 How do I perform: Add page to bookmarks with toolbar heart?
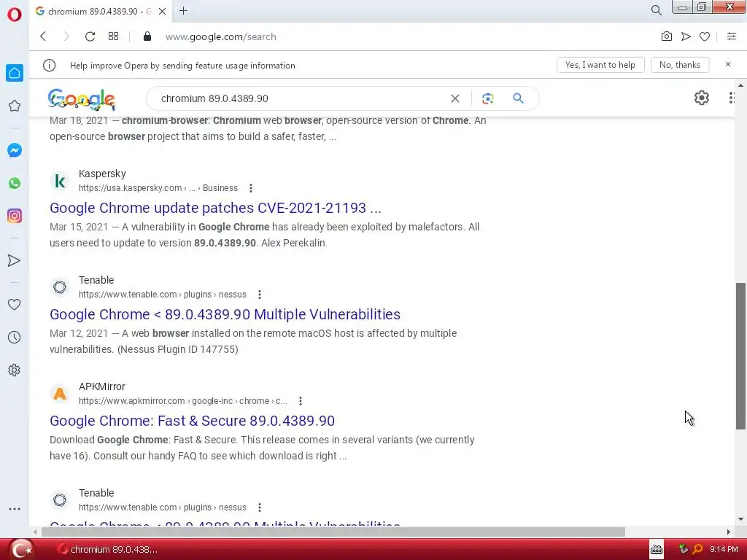(705, 36)
